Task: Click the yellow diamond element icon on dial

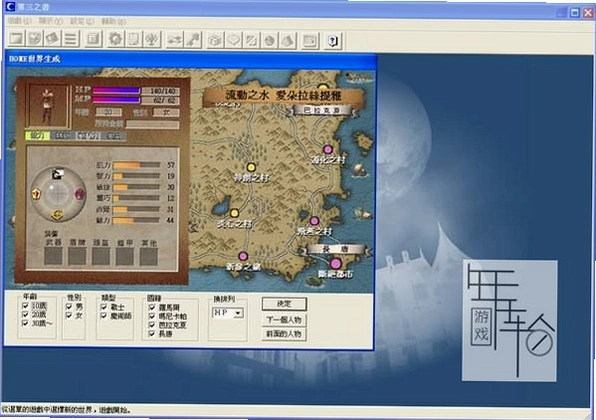Action: coord(57,216)
